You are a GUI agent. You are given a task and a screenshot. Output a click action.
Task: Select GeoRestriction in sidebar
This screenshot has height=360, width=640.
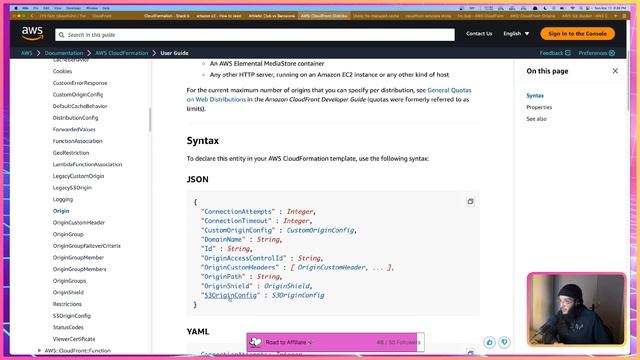tap(71, 153)
